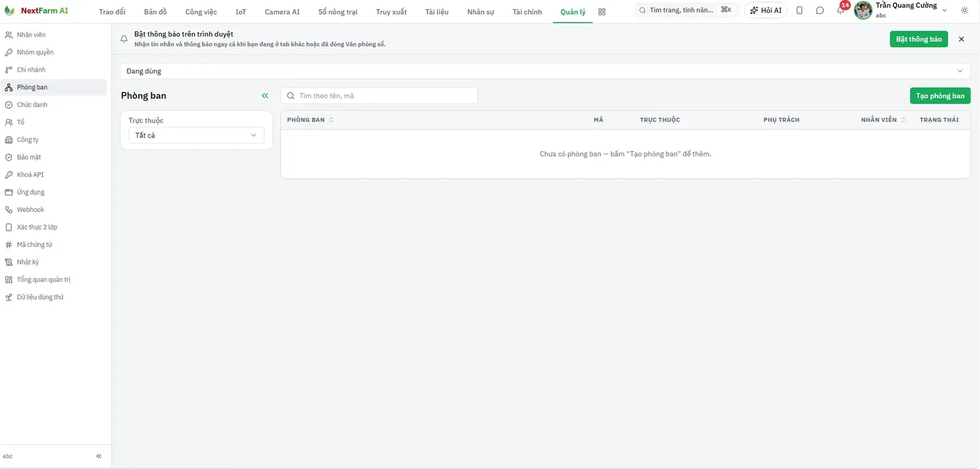Open the Tài chính tab

pyautogui.click(x=527, y=12)
